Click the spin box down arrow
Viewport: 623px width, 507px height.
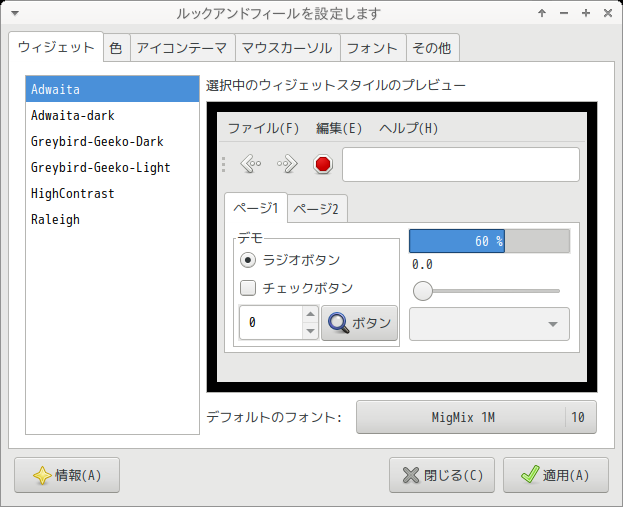(x=310, y=331)
